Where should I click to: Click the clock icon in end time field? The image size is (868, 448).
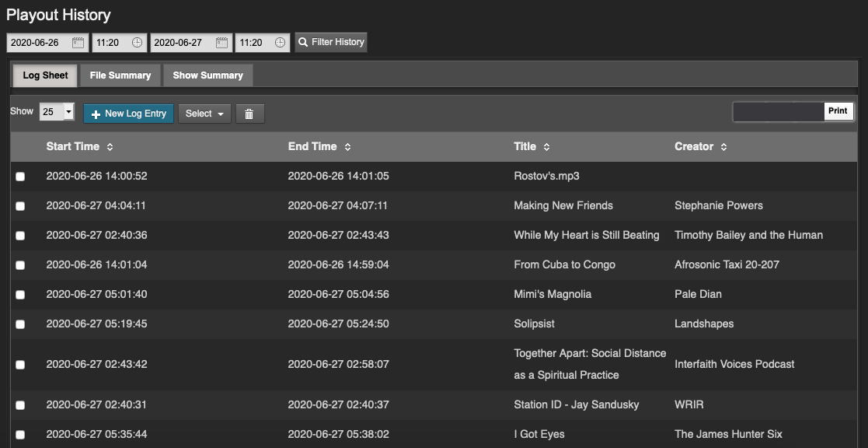click(x=281, y=43)
